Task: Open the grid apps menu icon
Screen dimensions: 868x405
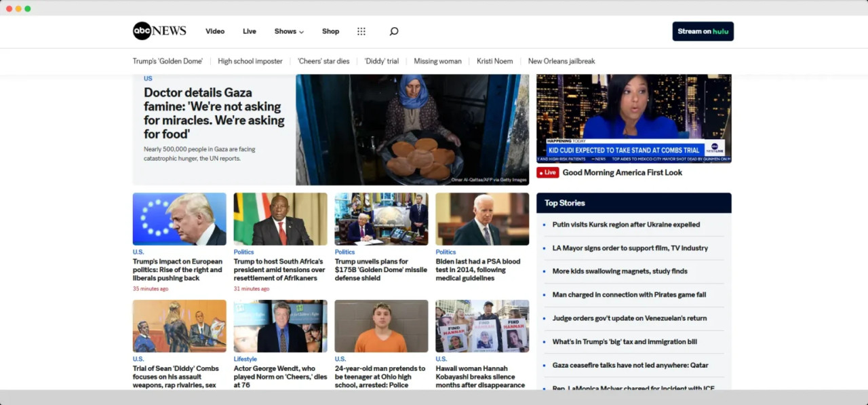Action: coord(361,31)
